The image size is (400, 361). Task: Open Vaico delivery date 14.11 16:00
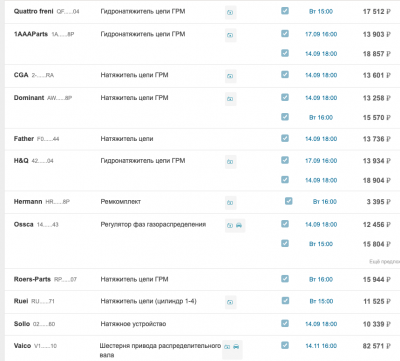click(x=321, y=346)
